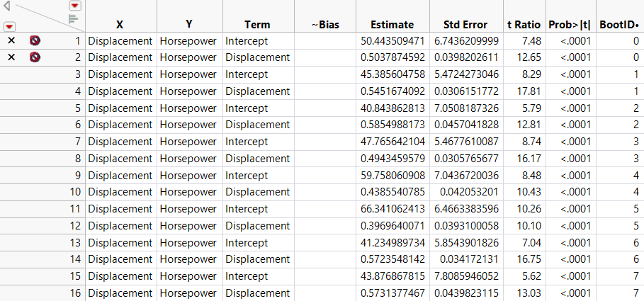Click the excluded icon on row 1

[x=35, y=40]
